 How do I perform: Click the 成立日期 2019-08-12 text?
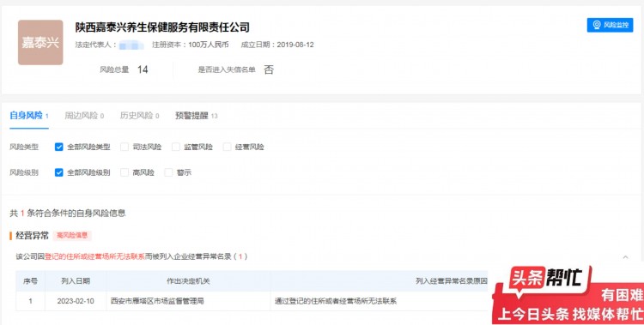(277, 45)
